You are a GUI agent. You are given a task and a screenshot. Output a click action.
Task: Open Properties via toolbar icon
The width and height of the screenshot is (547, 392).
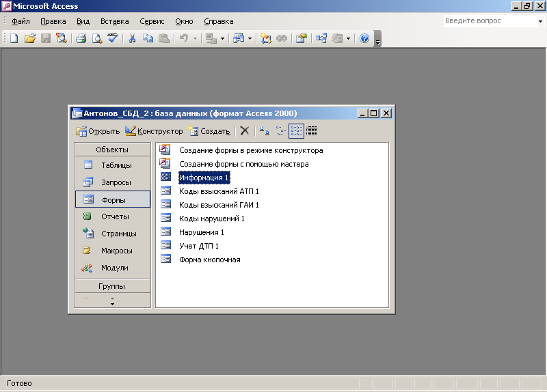click(301, 38)
